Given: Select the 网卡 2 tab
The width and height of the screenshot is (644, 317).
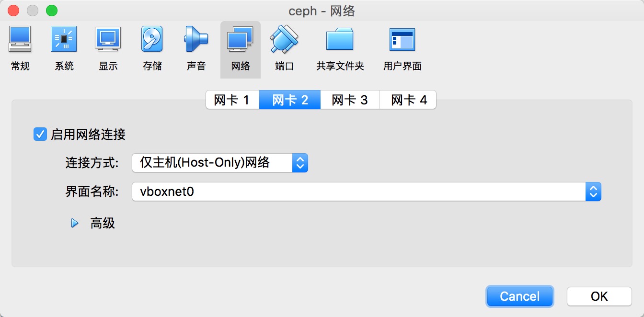Looking at the screenshot, I should [290, 100].
